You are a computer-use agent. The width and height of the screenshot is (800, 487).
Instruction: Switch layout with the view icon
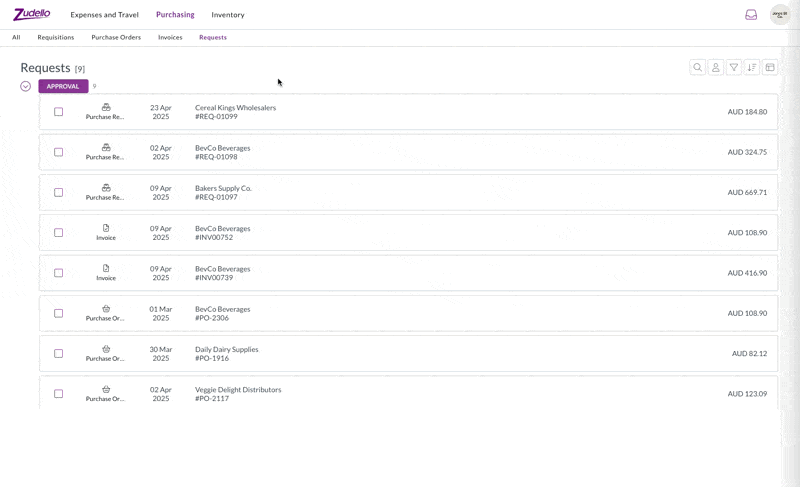pos(770,67)
